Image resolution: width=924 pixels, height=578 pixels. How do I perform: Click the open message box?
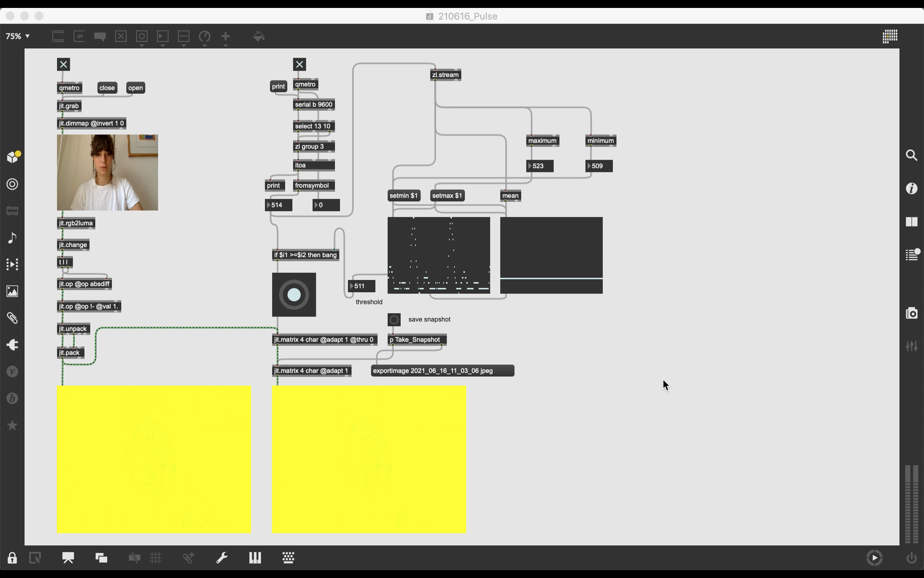coord(136,88)
